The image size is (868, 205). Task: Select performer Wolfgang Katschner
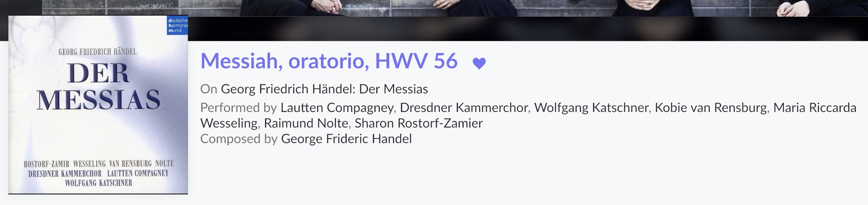(x=591, y=108)
